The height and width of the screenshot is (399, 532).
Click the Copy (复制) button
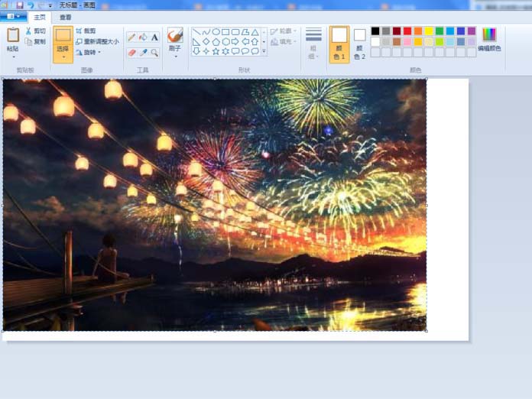point(36,42)
